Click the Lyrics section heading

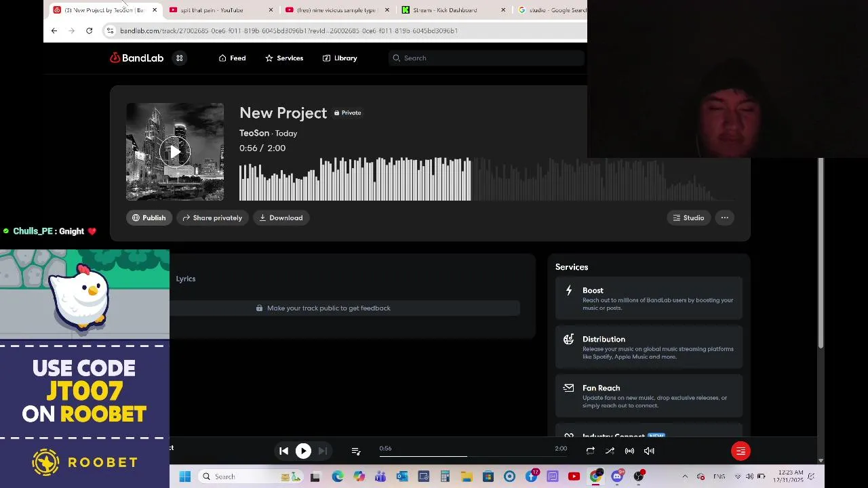pyautogui.click(x=186, y=279)
